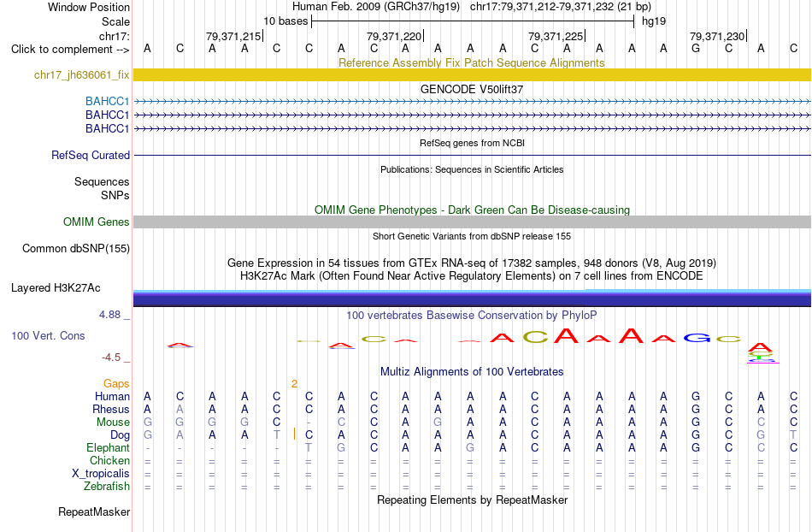The height and width of the screenshot is (532, 812).
Task: Click the RefSeq Curated horizontal intron line
Action: click(x=472, y=155)
